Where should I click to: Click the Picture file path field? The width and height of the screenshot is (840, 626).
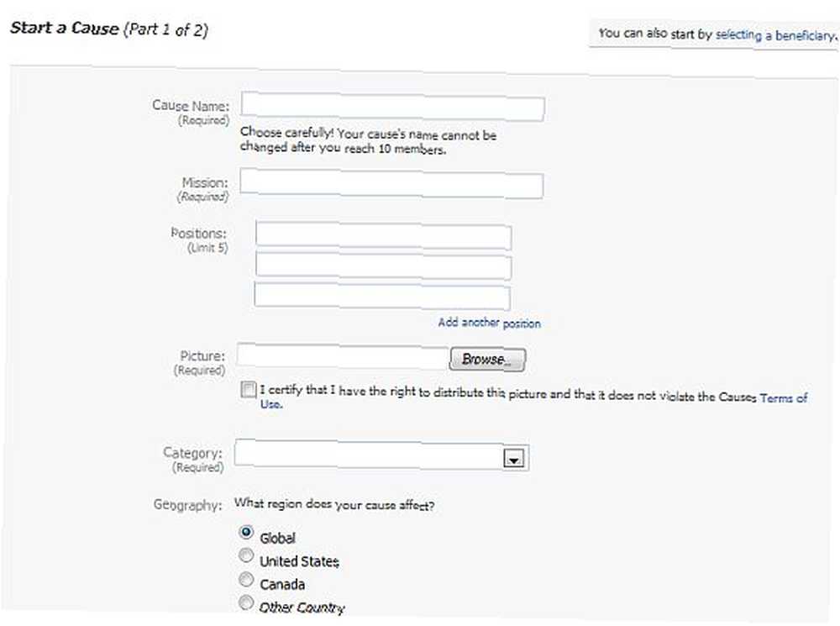(x=343, y=356)
